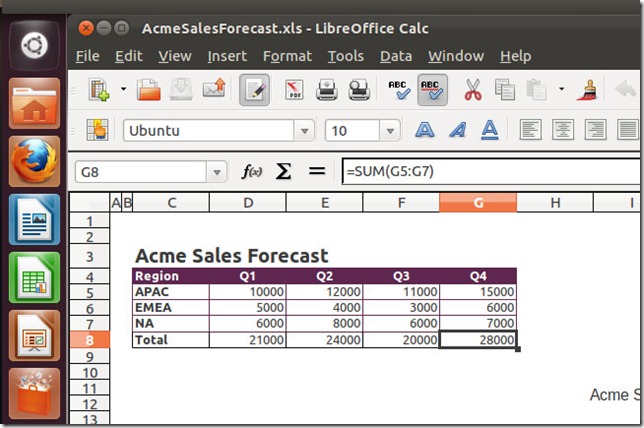The image size is (644, 428).
Task: Open the View menu
Action: click(175, 56)
